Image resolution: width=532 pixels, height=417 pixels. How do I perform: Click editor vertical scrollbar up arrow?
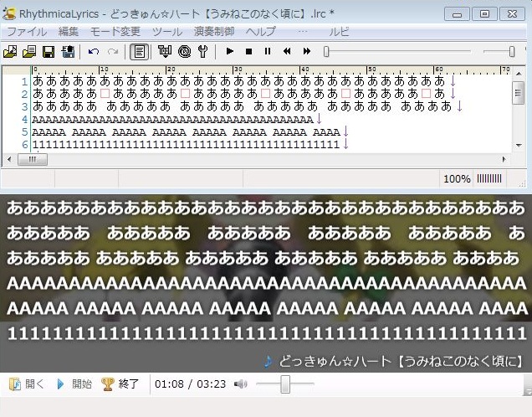(519, 73)
